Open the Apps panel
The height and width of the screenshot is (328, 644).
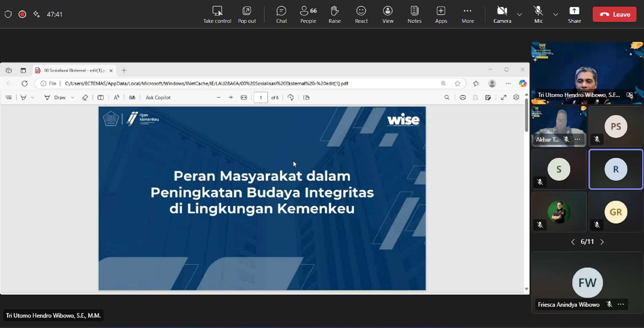441,14
